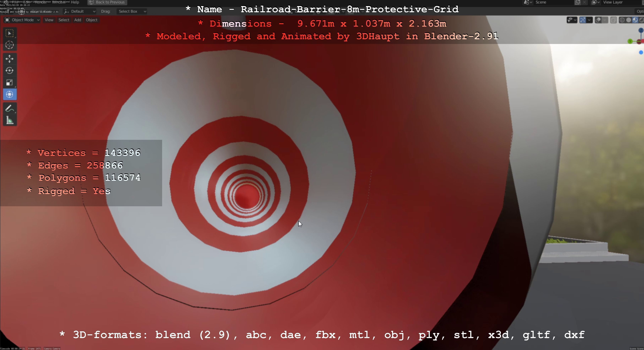Click the Back to Previous button
Viewport: 644px width, 350px height.
[x=107, y=2]
